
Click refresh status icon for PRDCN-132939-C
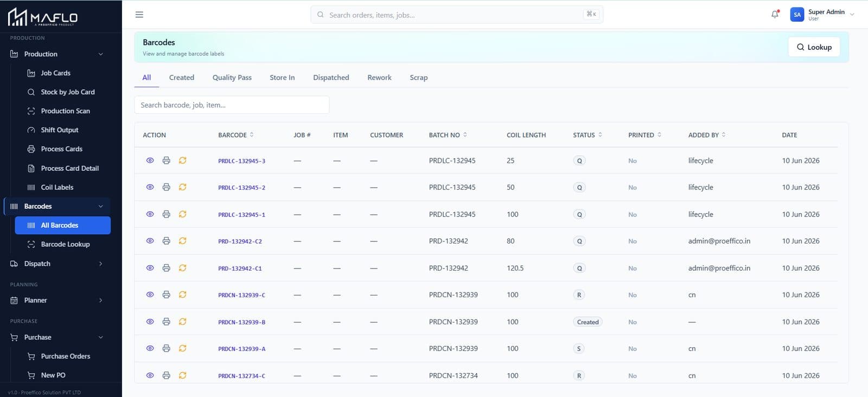click(x=183, y=294)
